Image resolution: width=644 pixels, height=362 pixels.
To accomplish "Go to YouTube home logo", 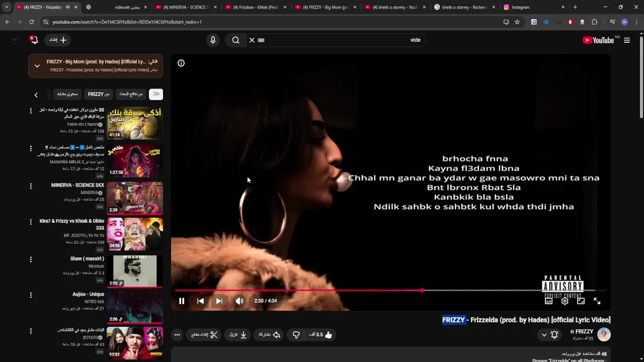I will (598, 40).
